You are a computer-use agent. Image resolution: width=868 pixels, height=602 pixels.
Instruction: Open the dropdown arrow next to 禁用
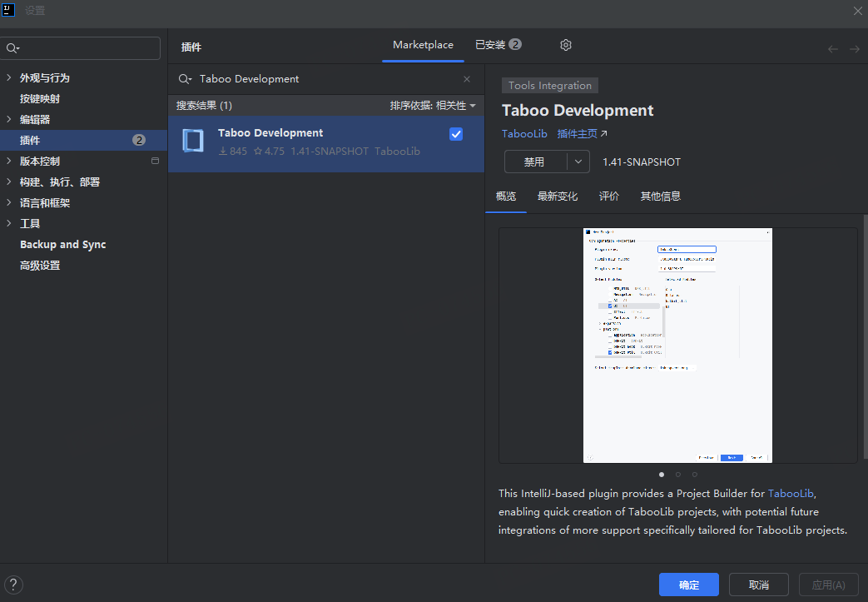pyautogui.click(x=578, y=162)
